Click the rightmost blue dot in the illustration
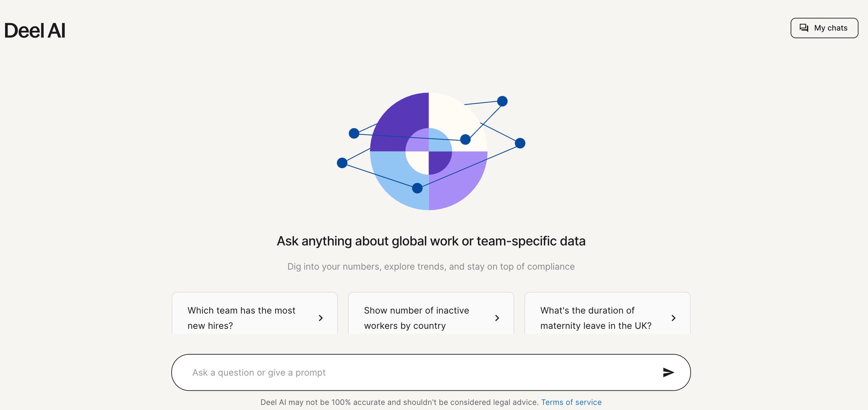 click(520, 143)
